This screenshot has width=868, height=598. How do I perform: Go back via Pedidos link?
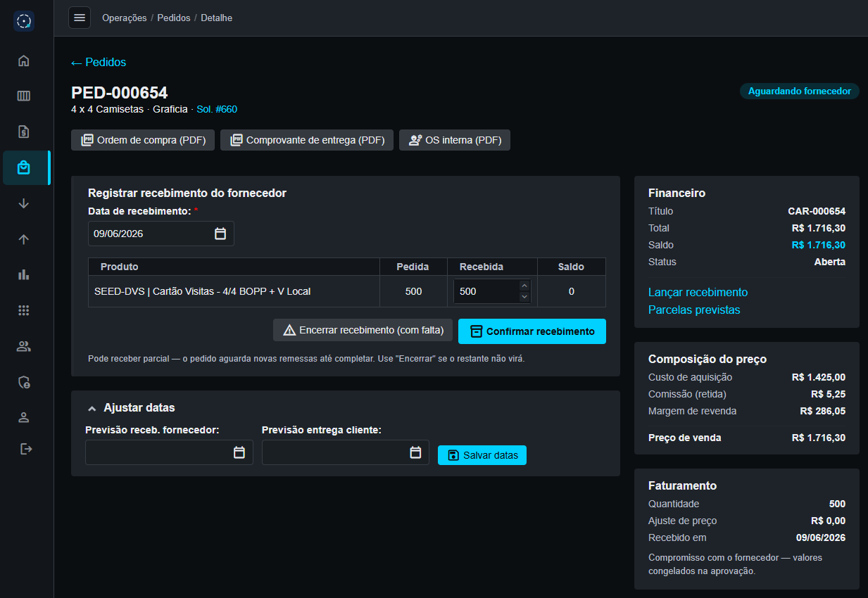click(99, 63)
